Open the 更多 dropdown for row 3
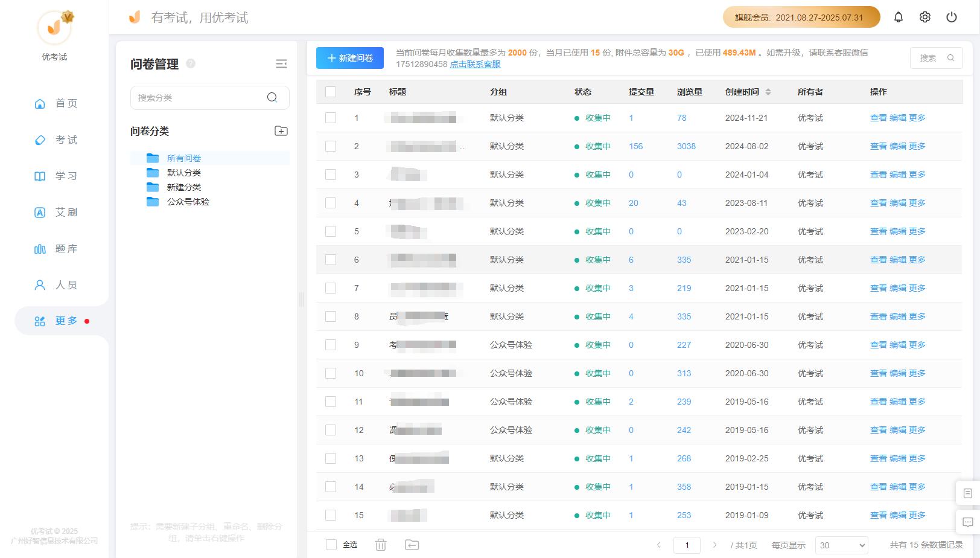The height and width of the screenshot is (558, 980). pos(917,175)
